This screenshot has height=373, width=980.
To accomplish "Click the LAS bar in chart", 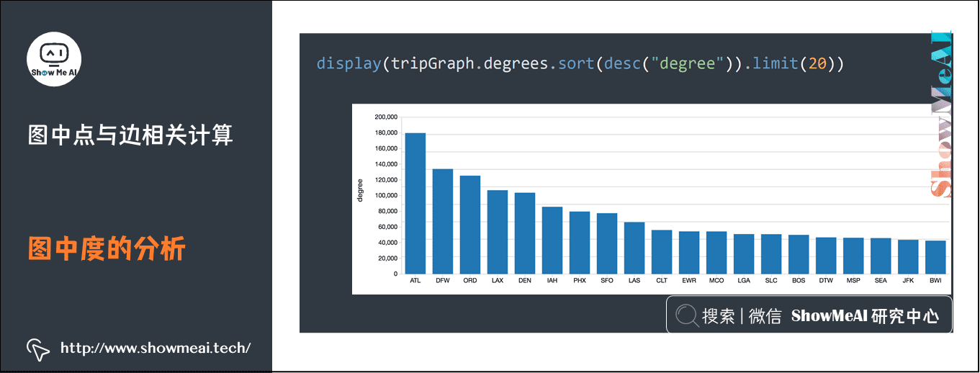I will tap(634, 248).
